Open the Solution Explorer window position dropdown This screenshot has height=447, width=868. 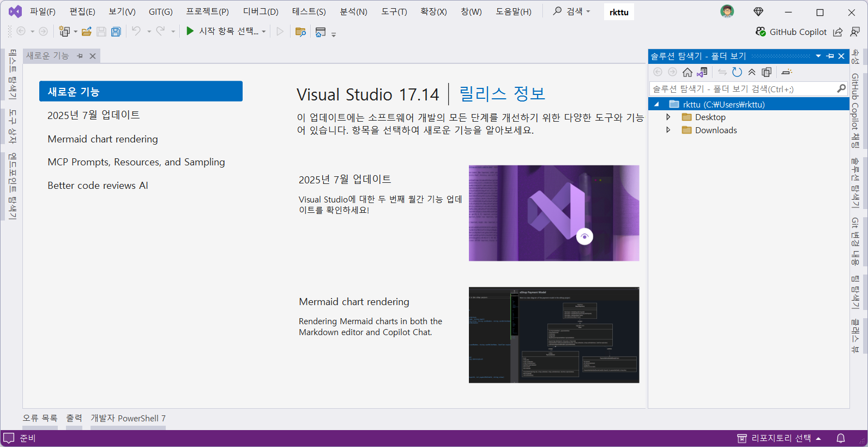[818, 56]
